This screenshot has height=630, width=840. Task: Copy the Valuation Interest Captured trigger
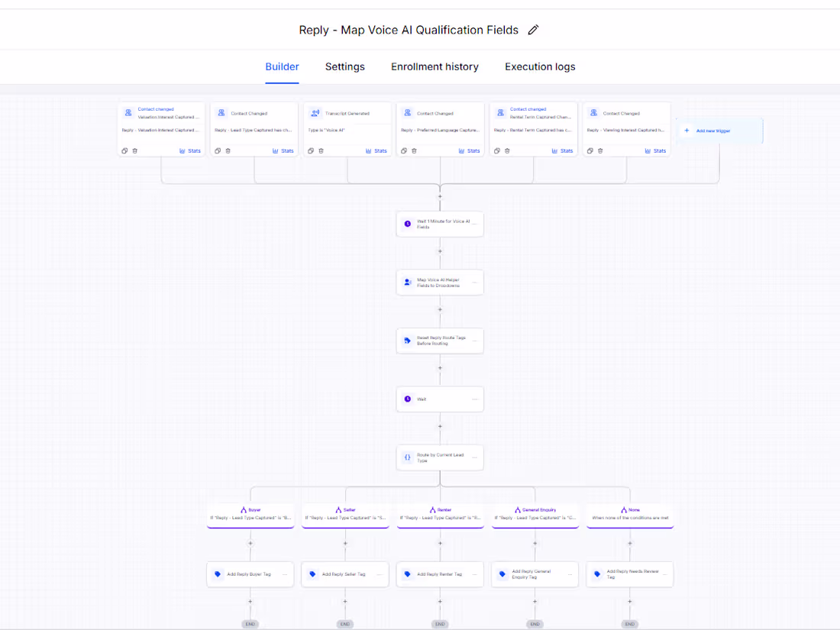124,151
